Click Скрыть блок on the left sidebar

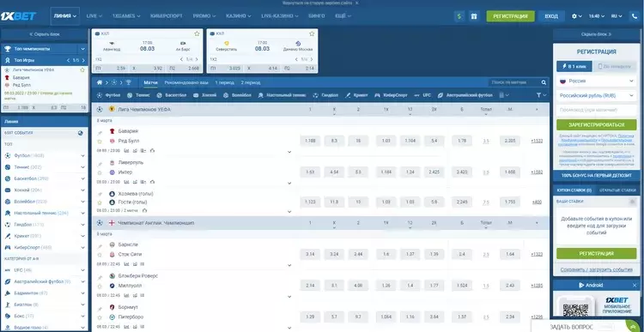45,34
